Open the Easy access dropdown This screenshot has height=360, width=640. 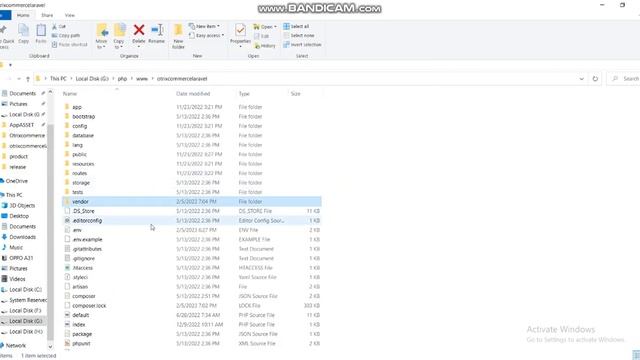click(207, 36)
